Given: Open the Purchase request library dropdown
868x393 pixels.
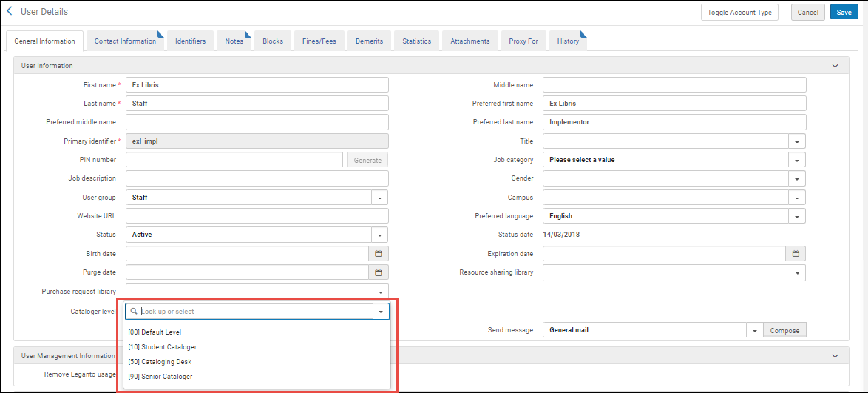Looking at the screenshot, I should (380, 292).
